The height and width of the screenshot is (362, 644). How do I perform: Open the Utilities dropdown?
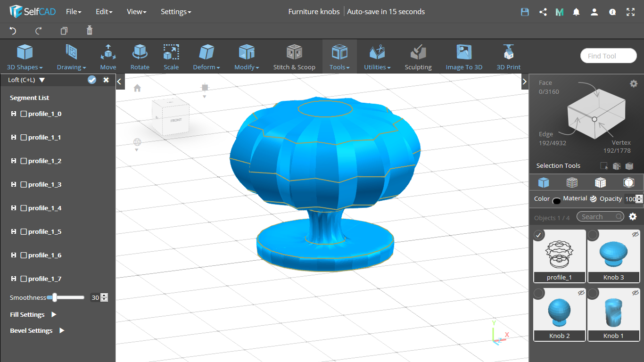[377, 57]
